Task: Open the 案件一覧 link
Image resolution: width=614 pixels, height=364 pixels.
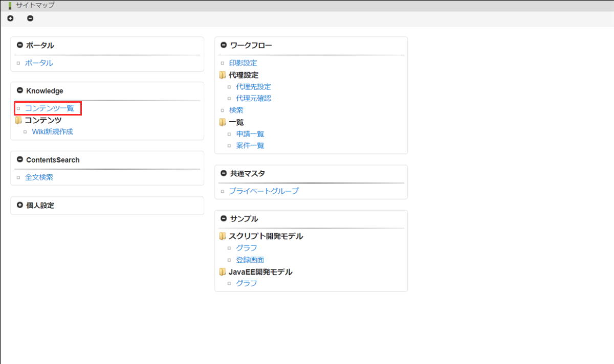Action: (x=250, y=146)
